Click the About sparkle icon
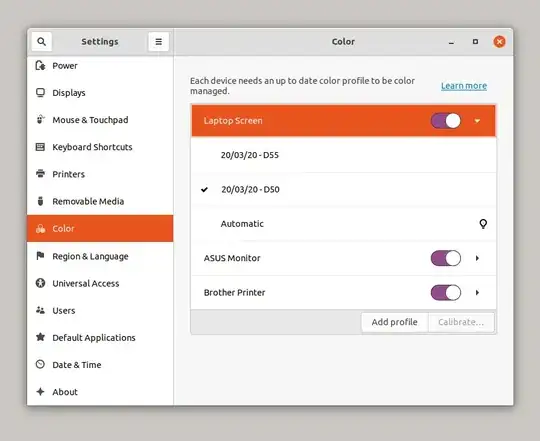 [41, 391]
